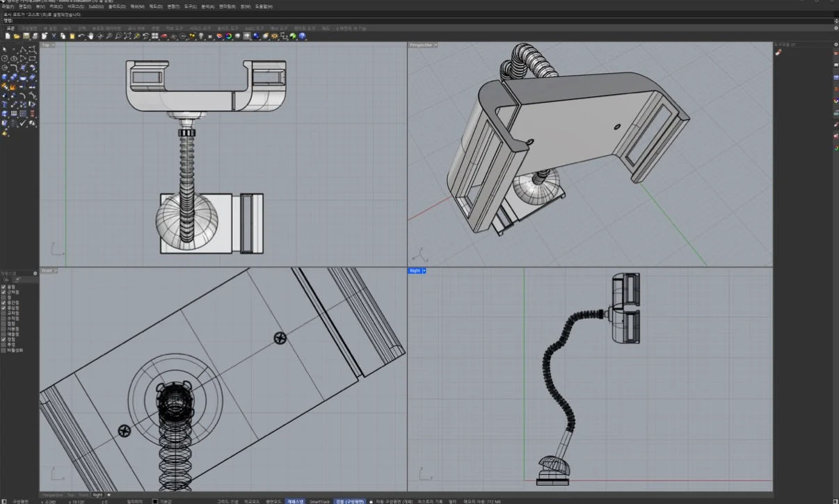
Task: Click the Save file icon
Action: 26,36
